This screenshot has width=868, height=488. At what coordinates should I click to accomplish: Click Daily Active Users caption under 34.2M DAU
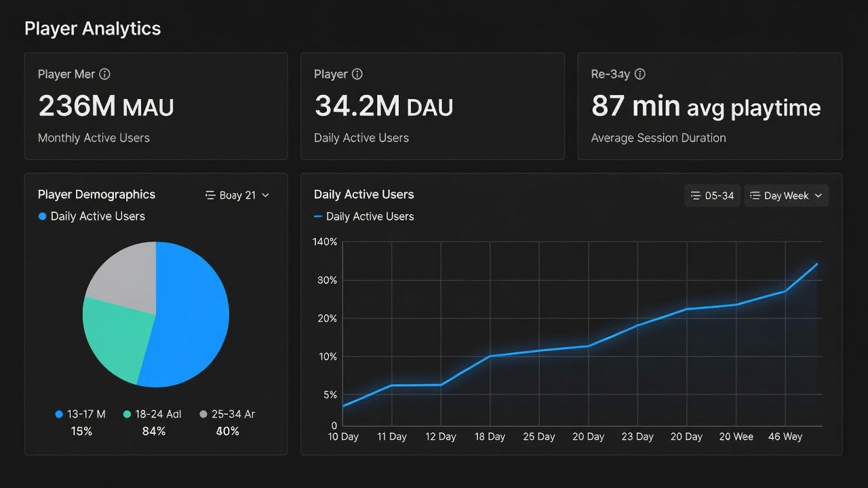pyautogui.click(x=361, y=138)
